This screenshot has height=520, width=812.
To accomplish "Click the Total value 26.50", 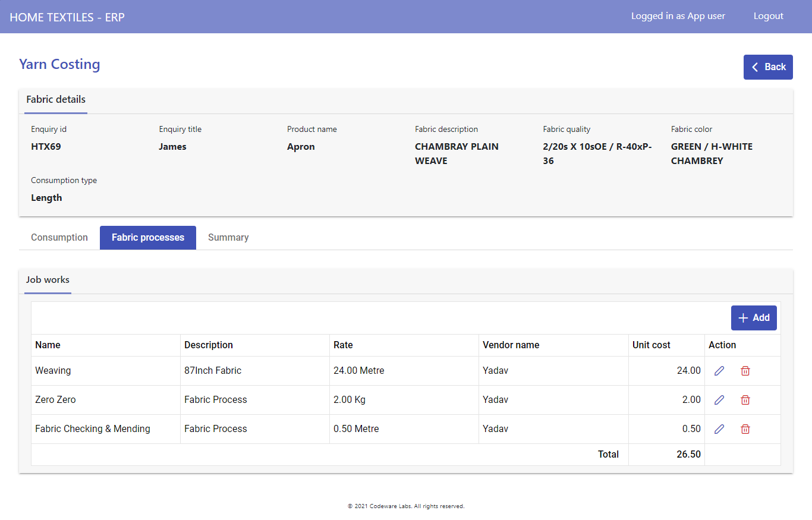I will click(x=688, y=455).
